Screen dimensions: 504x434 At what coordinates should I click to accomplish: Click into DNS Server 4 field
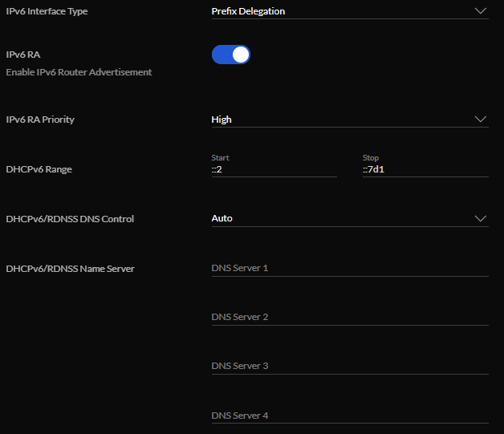349,416
